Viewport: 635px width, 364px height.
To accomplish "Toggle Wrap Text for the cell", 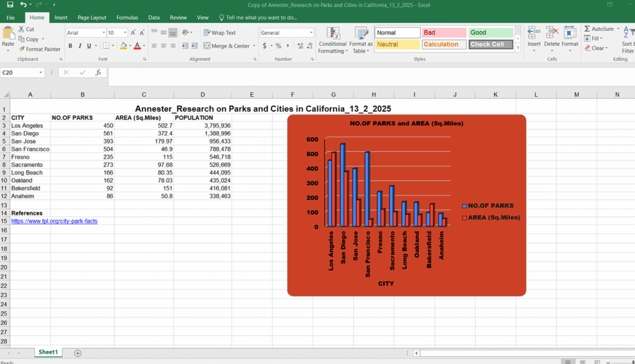I will [220, 33].
